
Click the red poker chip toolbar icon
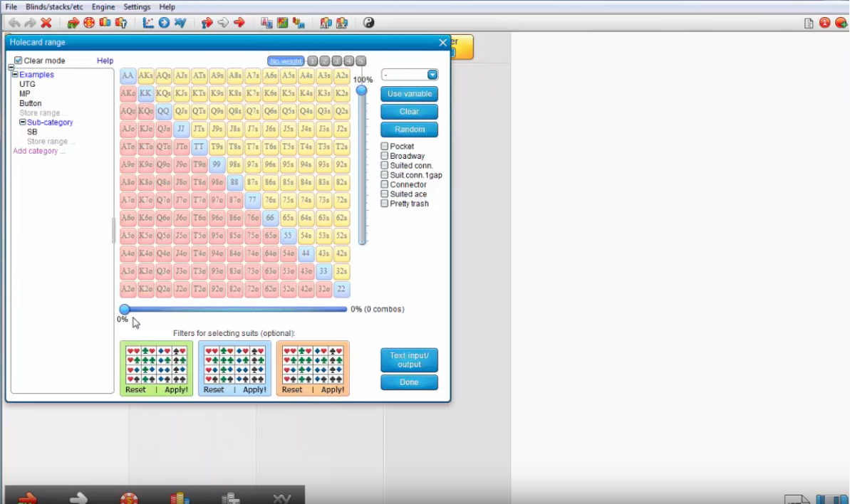(x=89, y=23)
